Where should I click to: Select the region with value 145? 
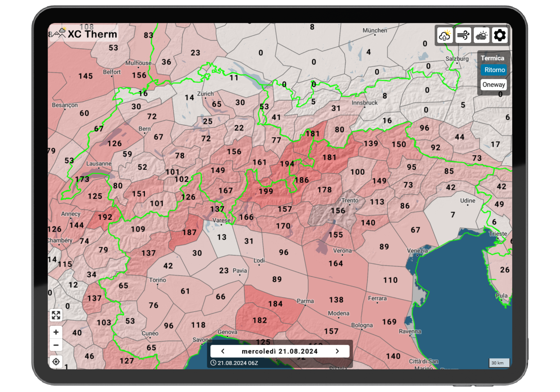pos(85,76)
